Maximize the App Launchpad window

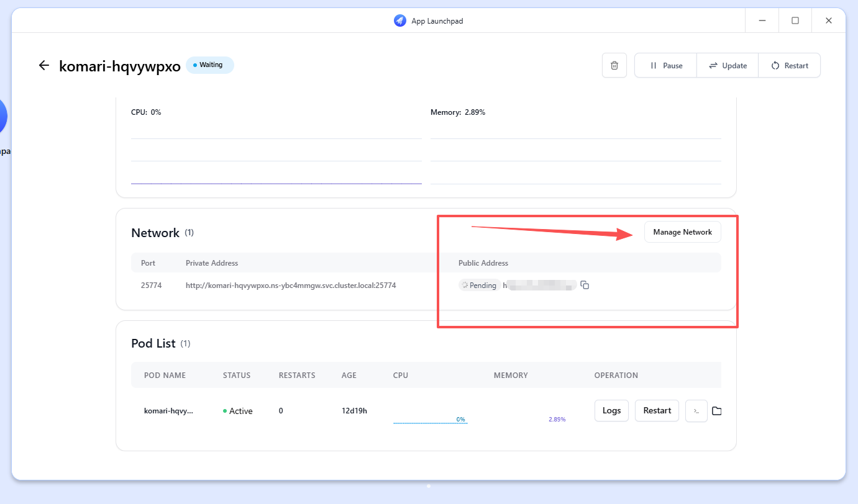[x=795, y=20]
